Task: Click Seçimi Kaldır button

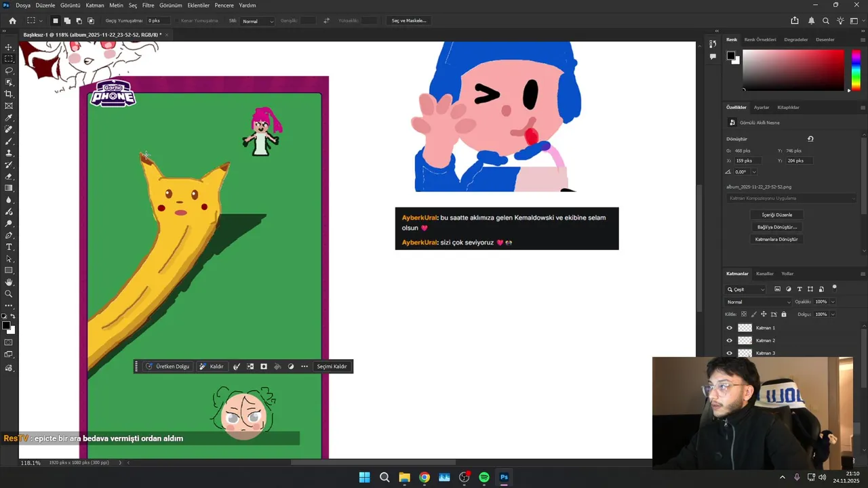Action: point(332,367)
